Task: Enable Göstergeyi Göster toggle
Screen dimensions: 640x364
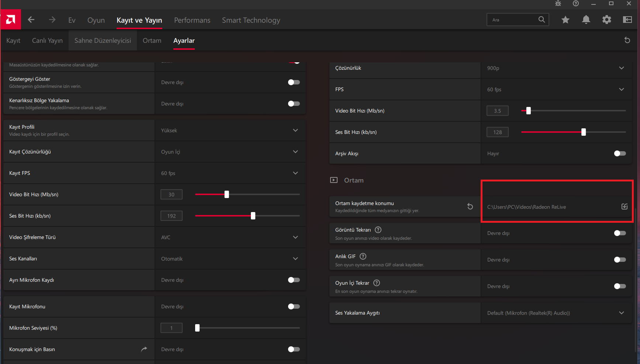Action: point(294,82)
